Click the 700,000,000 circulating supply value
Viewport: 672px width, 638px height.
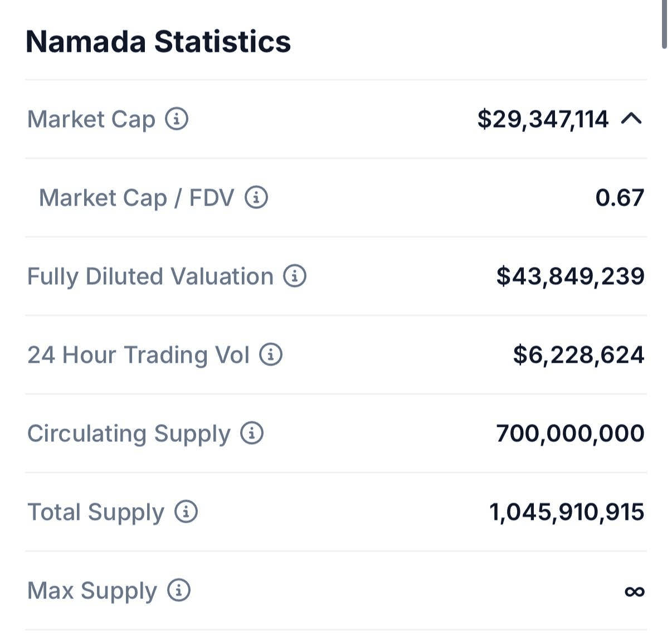tap(570, 434)
